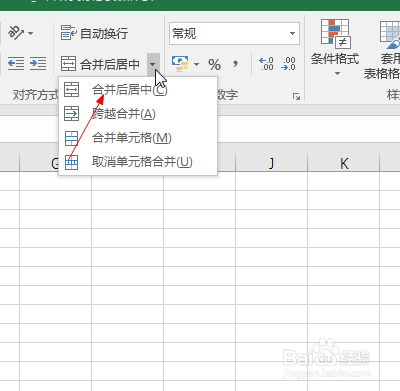Image resolution: width=400 pixels, height=391 pixels.
Task: Choose 取消单元格合并(U) menu entry
Action: point(138,162)
